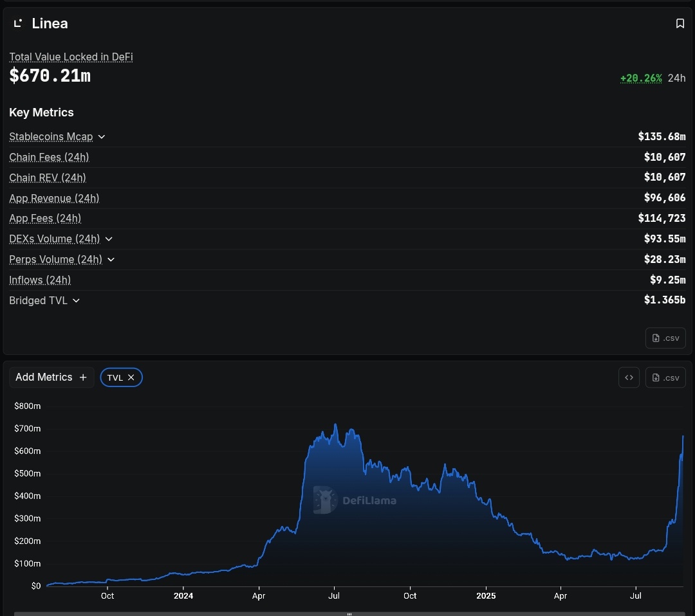Click the $0 y-axis label
The height and width of the screenshot is (616, 695).
(x=36, y=586)
